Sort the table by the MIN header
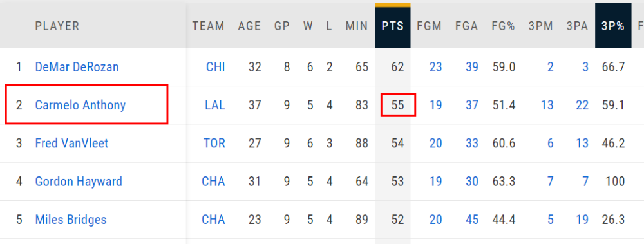 tap(357, 26)
